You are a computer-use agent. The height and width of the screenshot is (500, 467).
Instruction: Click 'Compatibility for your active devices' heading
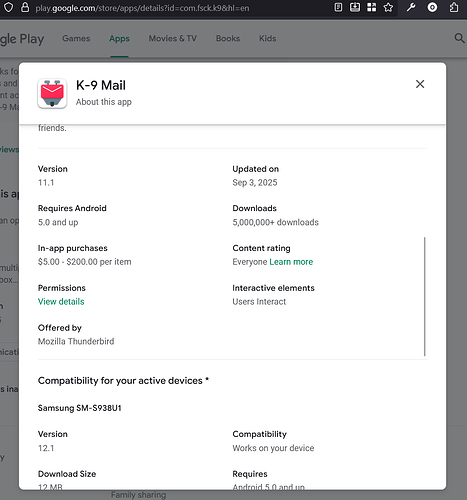(123, 381)
